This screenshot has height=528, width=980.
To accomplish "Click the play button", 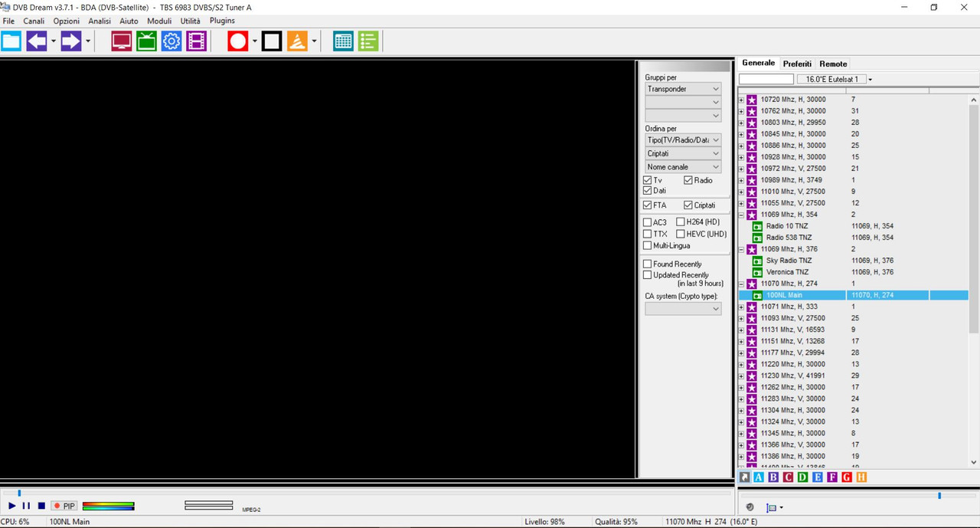I will coord(12,506).
